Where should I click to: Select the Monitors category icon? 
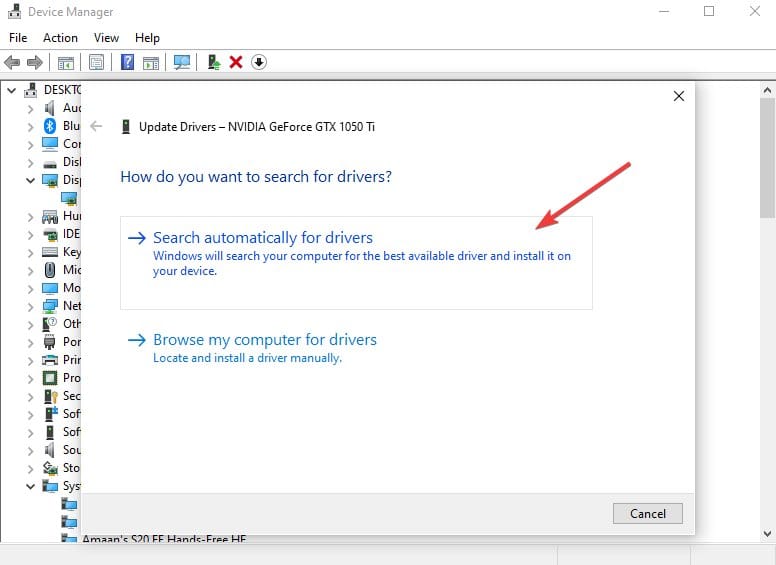click(50, 288)
